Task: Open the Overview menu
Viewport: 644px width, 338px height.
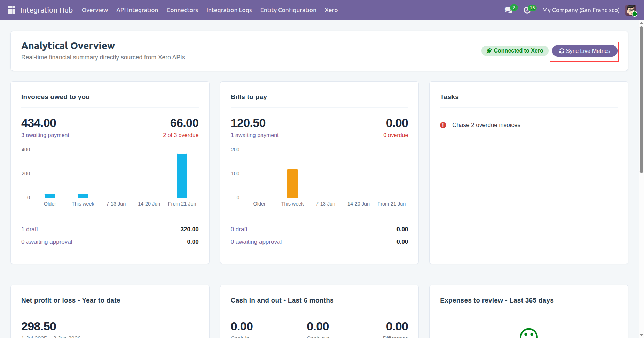Action: [95, 10]
